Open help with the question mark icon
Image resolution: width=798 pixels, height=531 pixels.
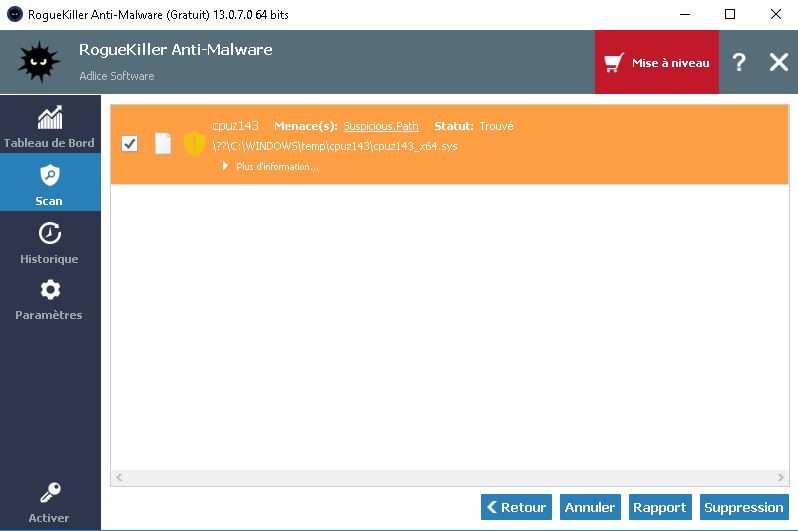coord(739,62)
